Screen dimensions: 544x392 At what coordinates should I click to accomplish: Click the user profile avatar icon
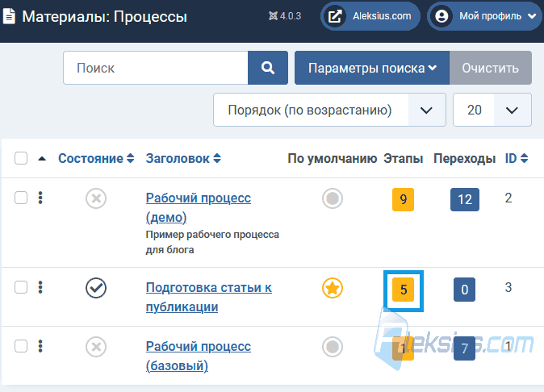(x=441, y=16)
